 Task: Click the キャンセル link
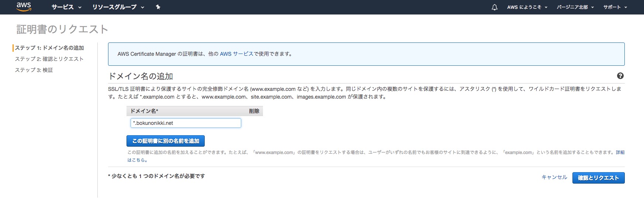[554, 177]
